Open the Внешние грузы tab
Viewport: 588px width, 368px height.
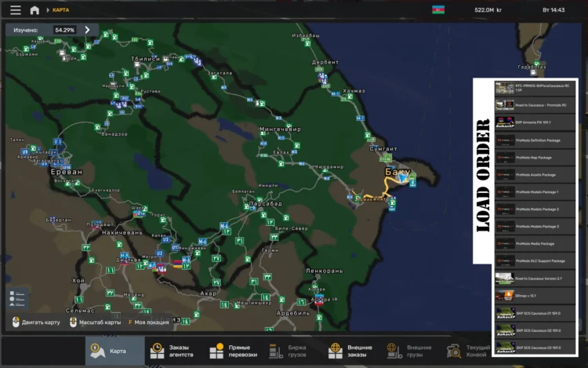(409, 351)
